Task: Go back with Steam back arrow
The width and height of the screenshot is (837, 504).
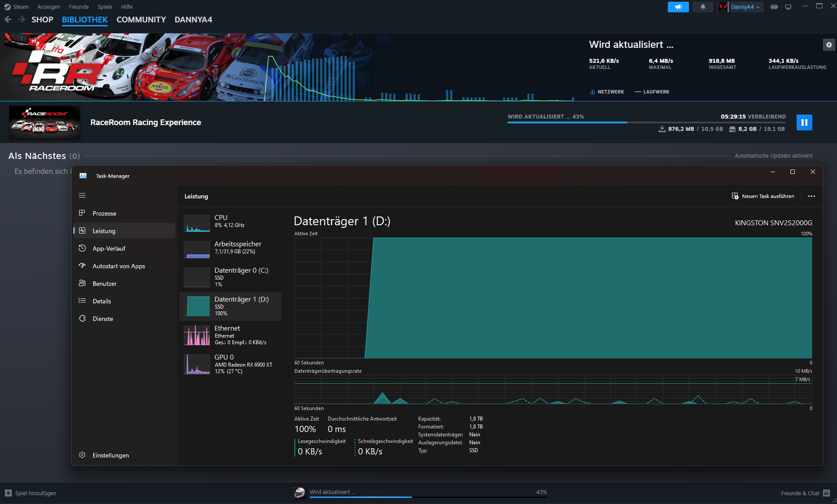Action: click(8, 19)
